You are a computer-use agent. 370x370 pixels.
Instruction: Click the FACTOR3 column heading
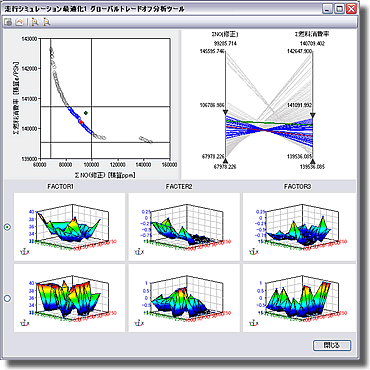(x=298, y=187)
